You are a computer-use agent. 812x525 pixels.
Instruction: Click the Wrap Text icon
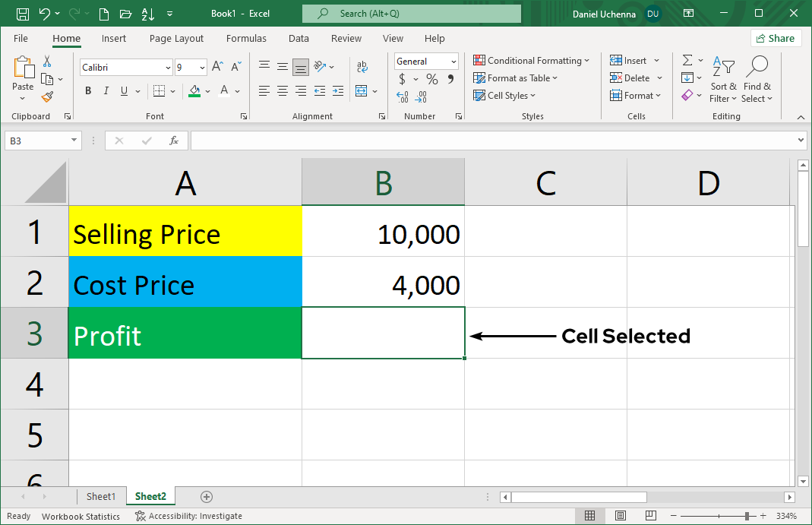[362, 66]
